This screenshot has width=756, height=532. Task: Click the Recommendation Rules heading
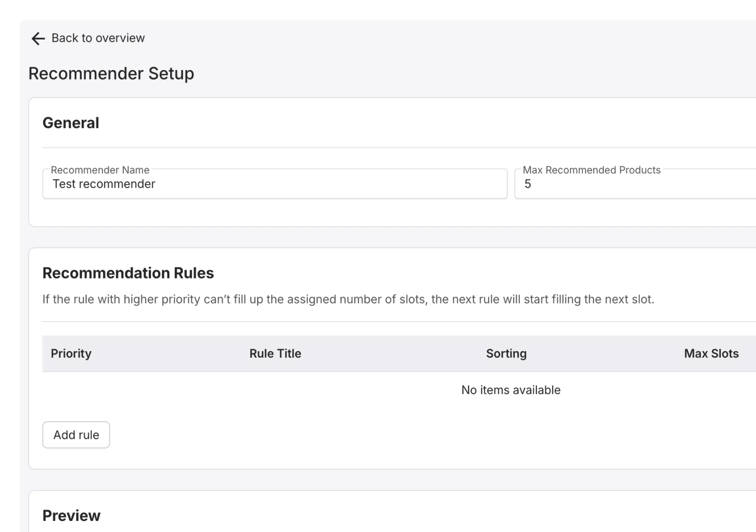(x=128, y=273)
